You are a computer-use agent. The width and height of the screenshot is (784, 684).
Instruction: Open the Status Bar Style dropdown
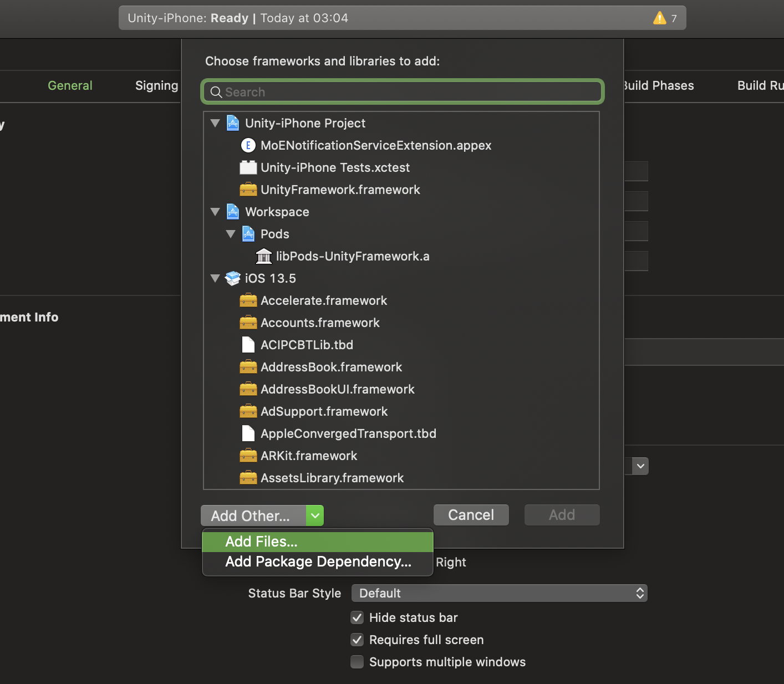500,593
